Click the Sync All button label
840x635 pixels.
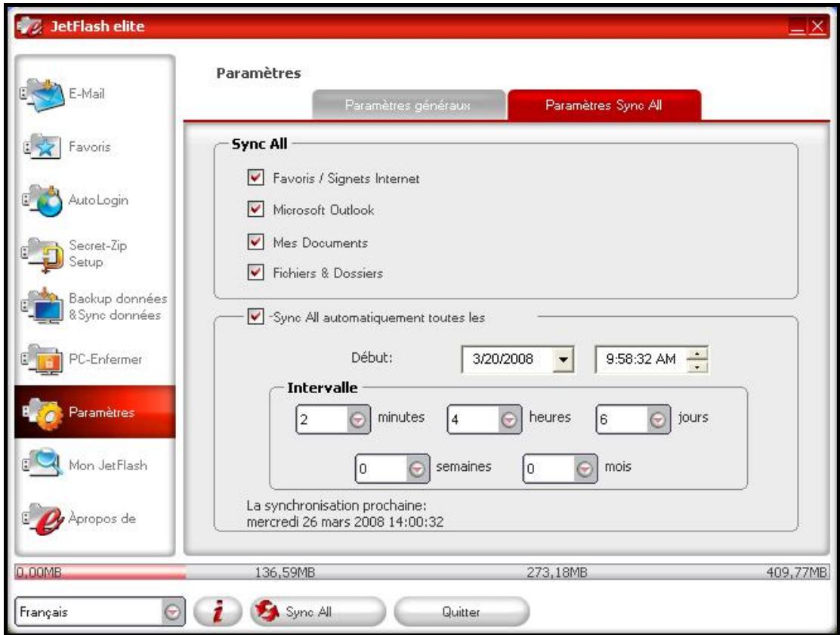308,612
